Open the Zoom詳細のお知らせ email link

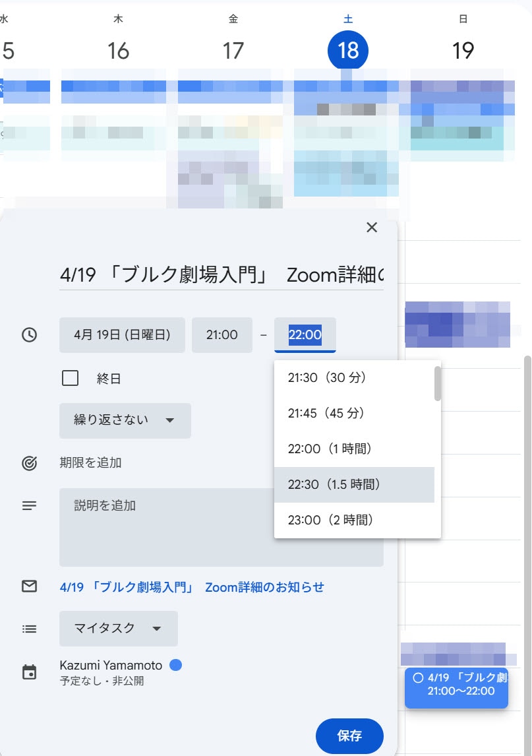(192, 587)
